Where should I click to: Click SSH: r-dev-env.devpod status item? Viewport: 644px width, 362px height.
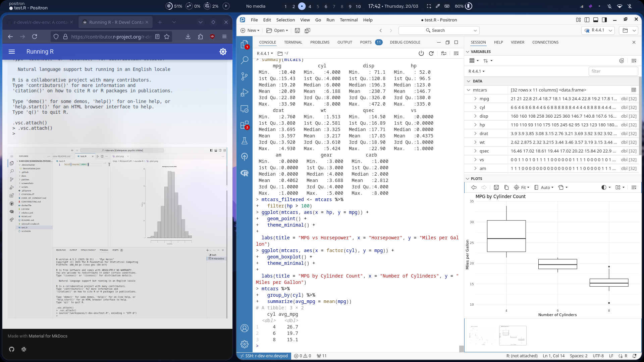coord(264,356)
